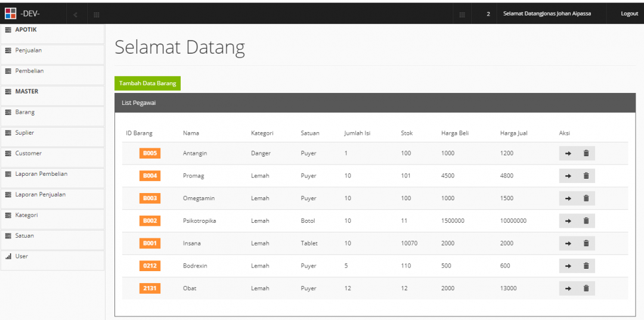The image size is (644, 320).
Task: Open the grid icon left of notification count
Action: 462,15
